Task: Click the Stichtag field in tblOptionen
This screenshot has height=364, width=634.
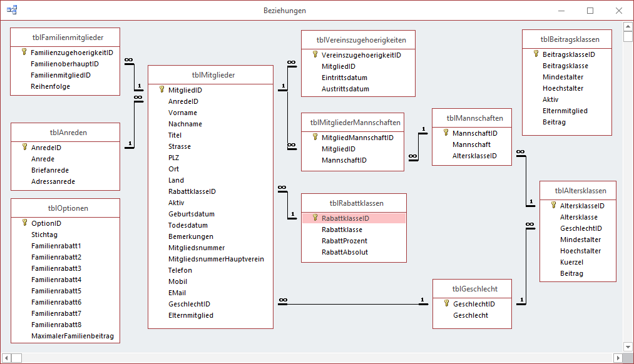Action: pos(44,235)
